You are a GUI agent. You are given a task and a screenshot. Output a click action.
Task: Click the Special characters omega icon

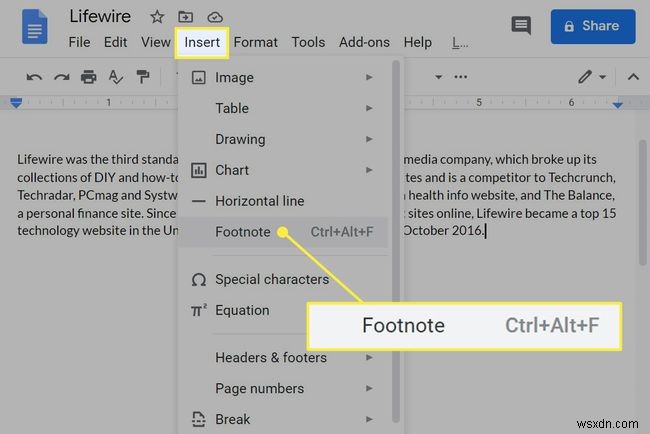tap(199, 280)
